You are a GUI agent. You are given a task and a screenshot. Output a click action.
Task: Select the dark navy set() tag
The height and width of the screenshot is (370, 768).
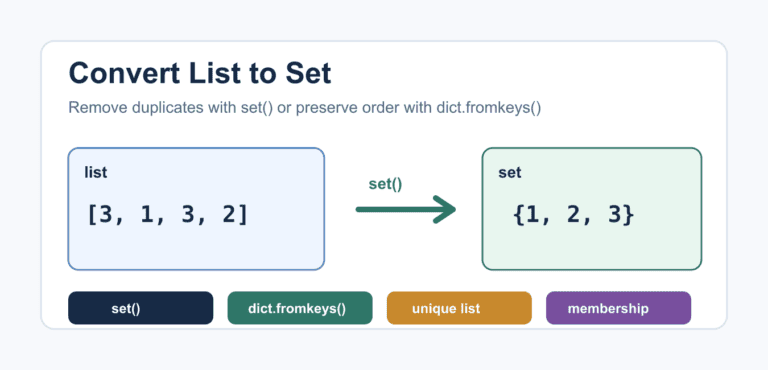[x=141, y=308]
